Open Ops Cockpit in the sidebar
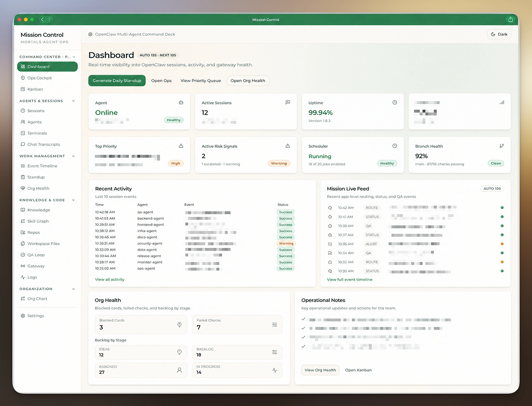Image resolution: width=532 pixels, height=406 pixels. (47, 78)
